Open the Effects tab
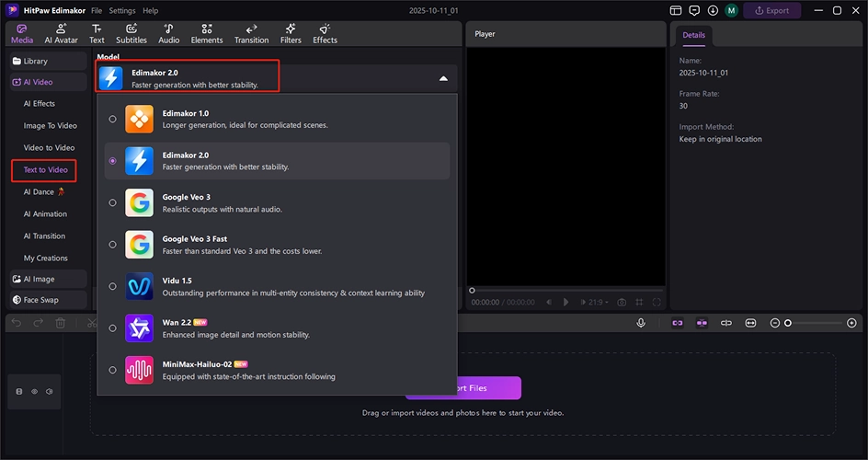The width and height of the screenshot is (868, 460). click(x=325, y=34)
